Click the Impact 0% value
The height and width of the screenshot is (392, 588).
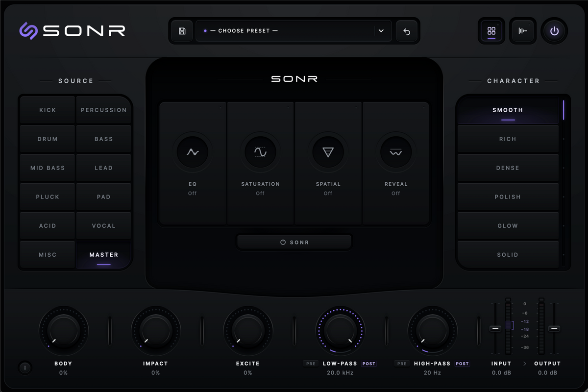point(155,373)
